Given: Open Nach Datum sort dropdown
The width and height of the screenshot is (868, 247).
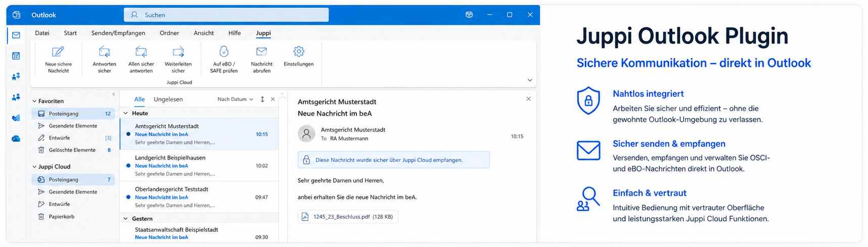Looking at the screenshot, I should tap(235, 100).
